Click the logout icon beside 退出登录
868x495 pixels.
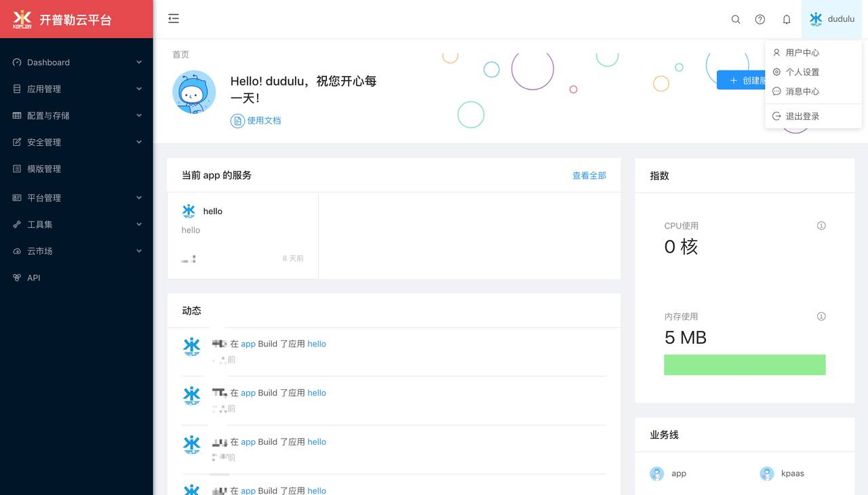(777, 117)
